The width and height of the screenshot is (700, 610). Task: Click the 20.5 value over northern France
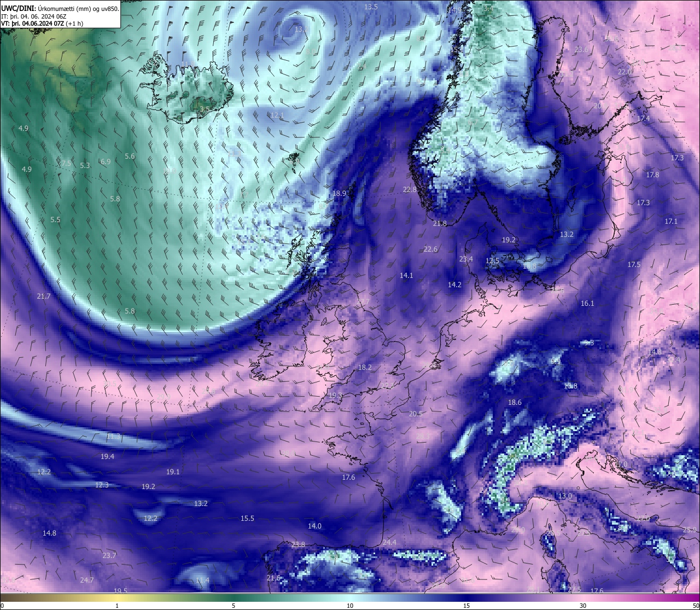(x=416, y=414)
